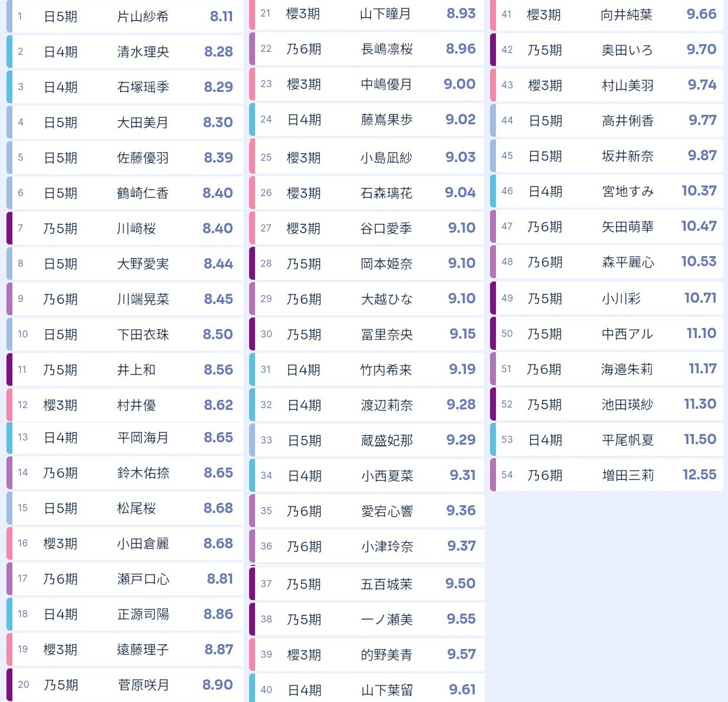This screenshot has width=728, height=702.
Task: Click the name 松尾桜
Action: pos(136,508)
